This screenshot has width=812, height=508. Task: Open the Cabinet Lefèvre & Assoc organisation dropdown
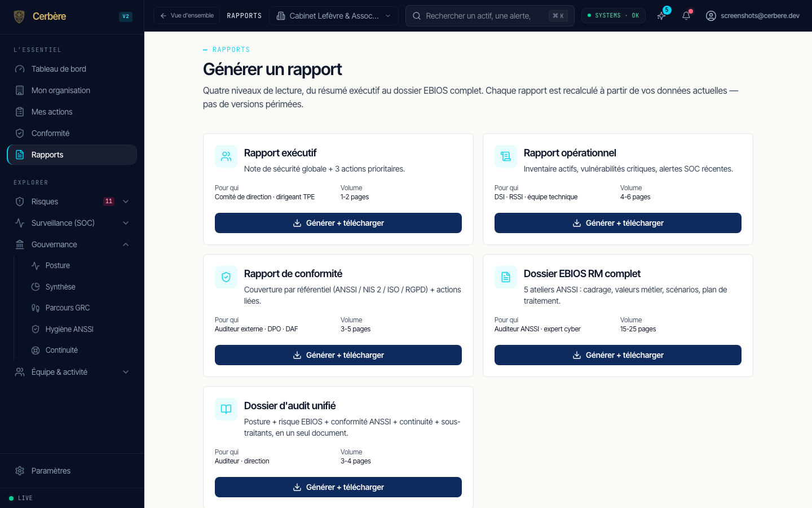[334, 16]
